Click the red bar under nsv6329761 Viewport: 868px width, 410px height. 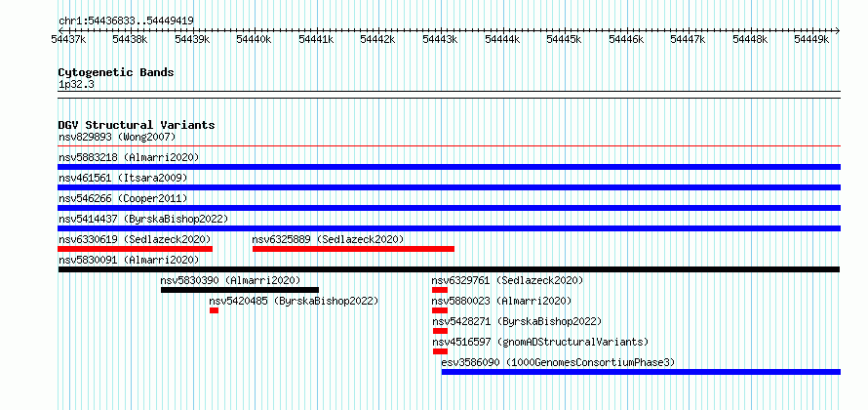(x=440, y=290)
